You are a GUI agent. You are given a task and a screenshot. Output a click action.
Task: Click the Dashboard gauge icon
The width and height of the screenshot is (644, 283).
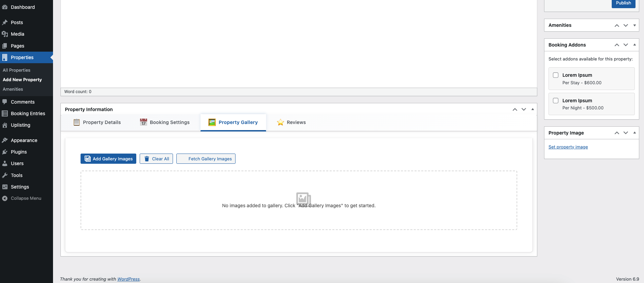(5, 7)
